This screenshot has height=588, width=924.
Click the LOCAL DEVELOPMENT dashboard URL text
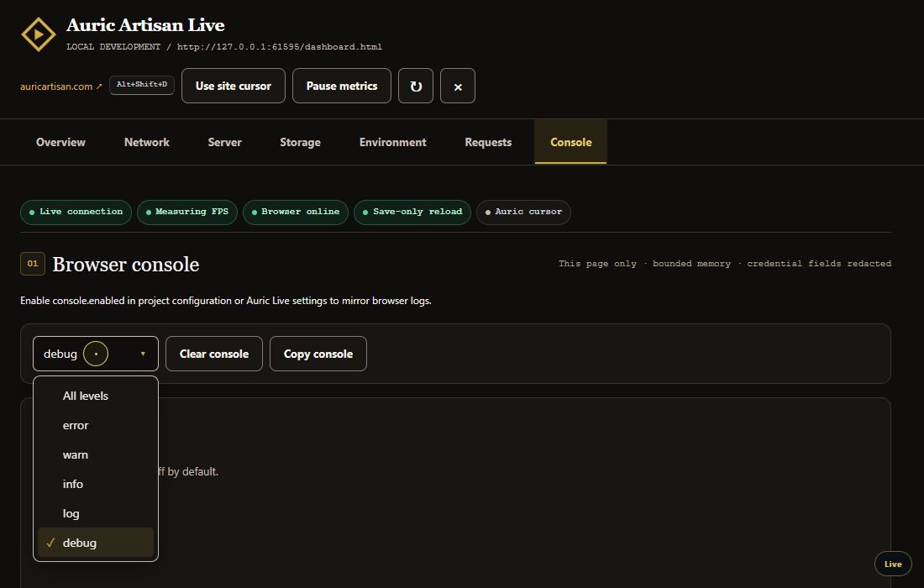click(224, 46)
